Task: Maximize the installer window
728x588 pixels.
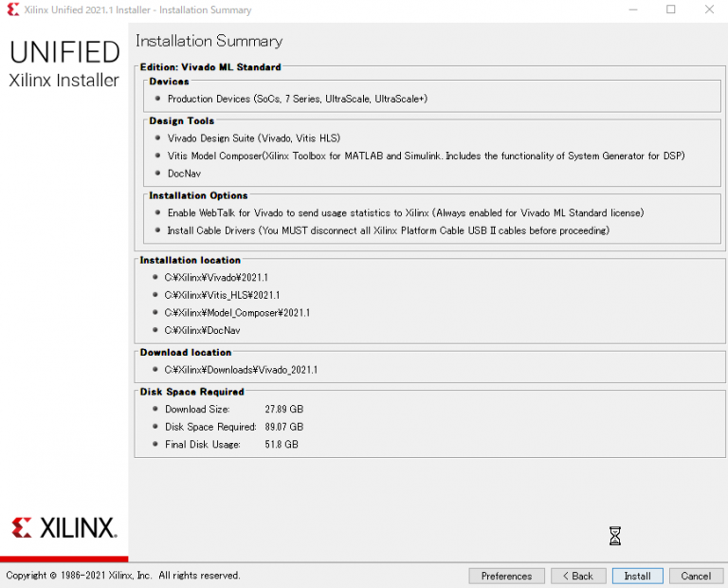Action: pos(670,9)
